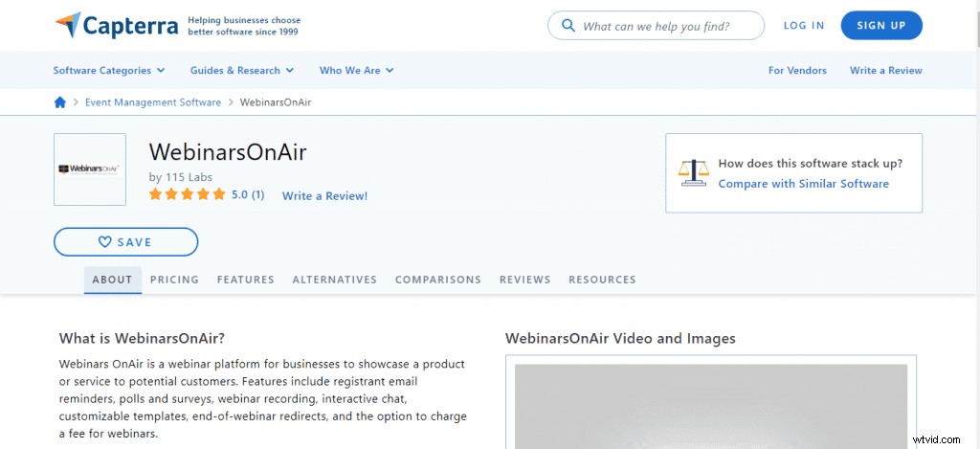Screen dimensions: 980x449
Task: Focus the 'What can we help you find?' search field
Action: coord(656,26)
